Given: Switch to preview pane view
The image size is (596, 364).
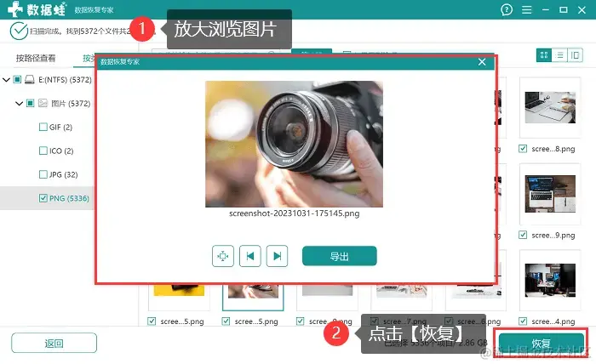Looking at the screenshot, I should click(575, 55).
